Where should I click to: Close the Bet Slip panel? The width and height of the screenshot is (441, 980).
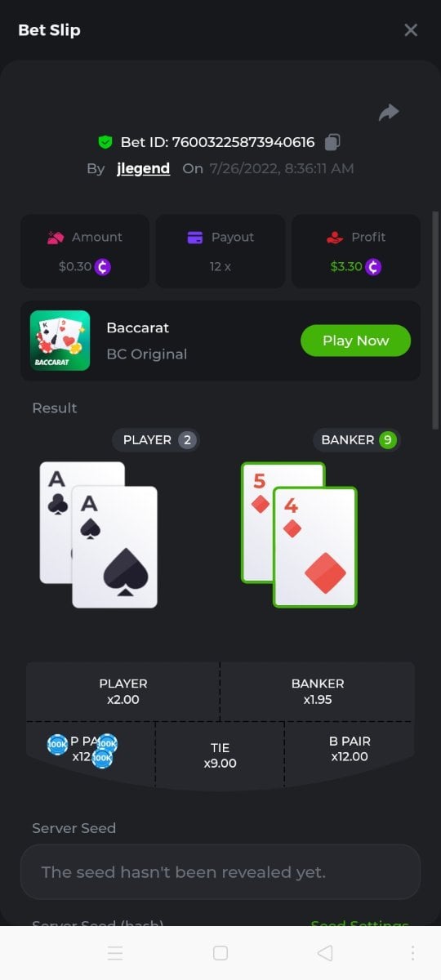point(411,30)
